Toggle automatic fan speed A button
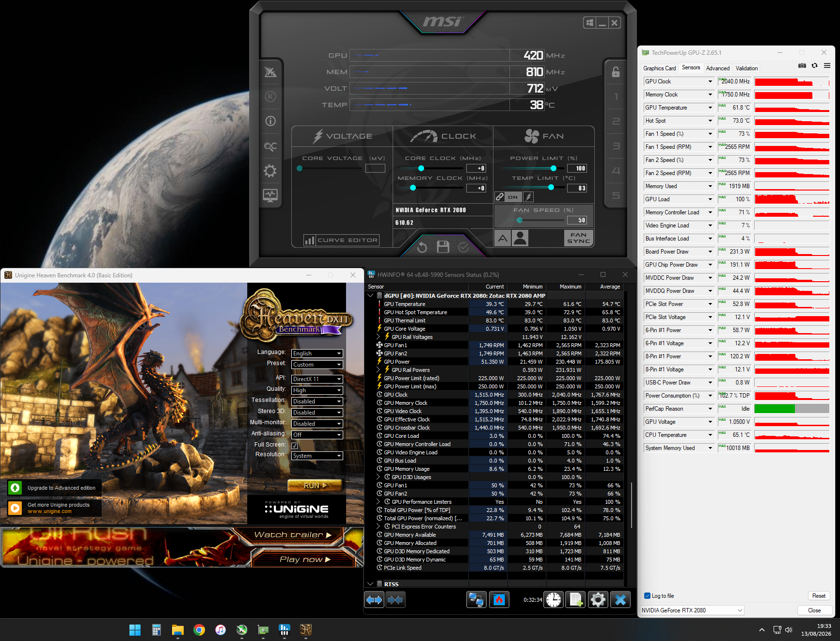The width and height of the screenshot is (840, 641). pyautogui.click(x=503, y=238)
